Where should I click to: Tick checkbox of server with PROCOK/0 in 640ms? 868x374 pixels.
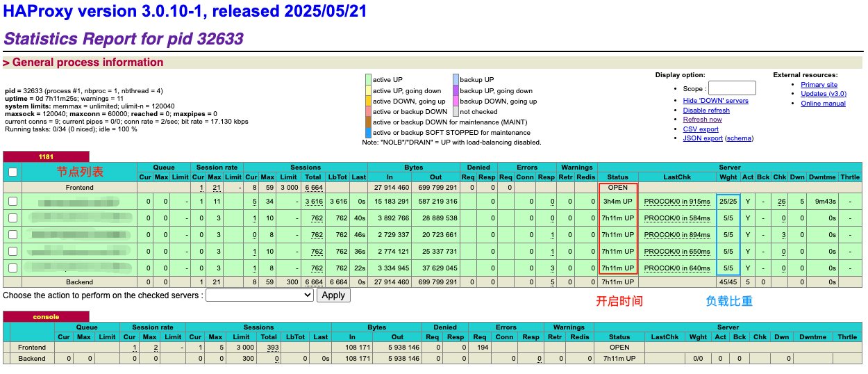click(12, 268)
